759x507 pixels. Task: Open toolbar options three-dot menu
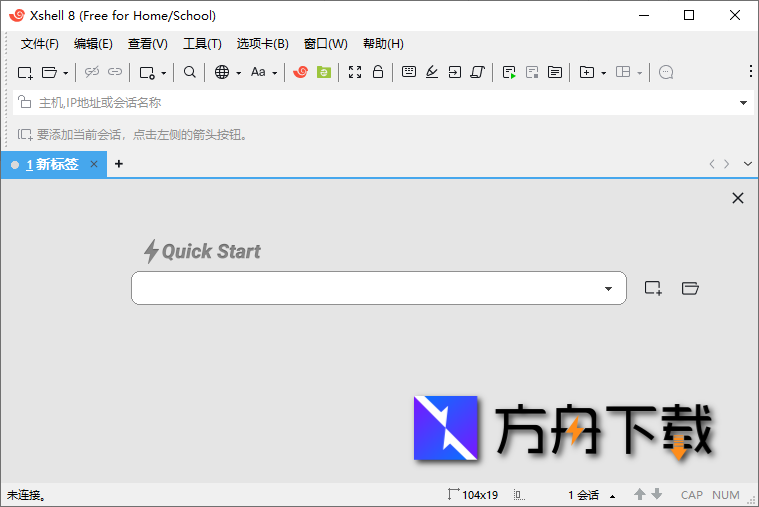750,71
